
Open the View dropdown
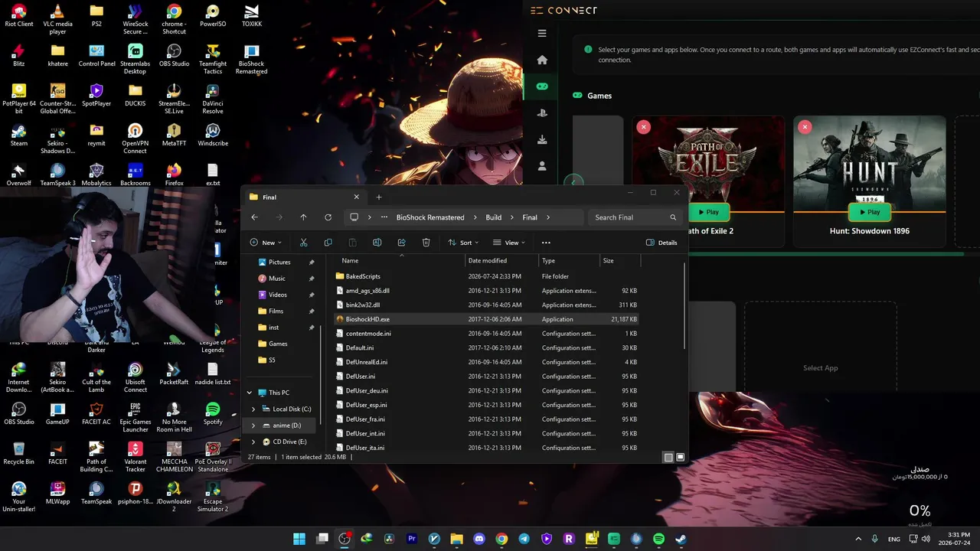pyautogui.click(x=509, y=243)
